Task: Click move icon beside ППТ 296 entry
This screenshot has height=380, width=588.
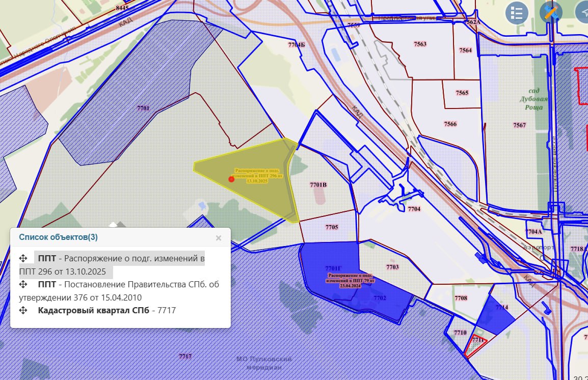Action: pos(23,258)
